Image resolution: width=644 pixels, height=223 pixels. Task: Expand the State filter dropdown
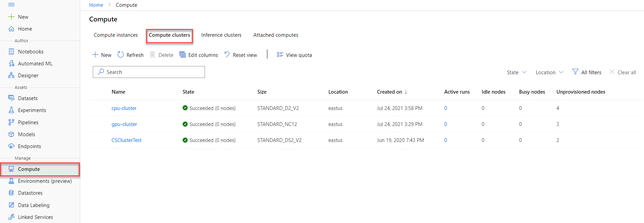[517, 72]
